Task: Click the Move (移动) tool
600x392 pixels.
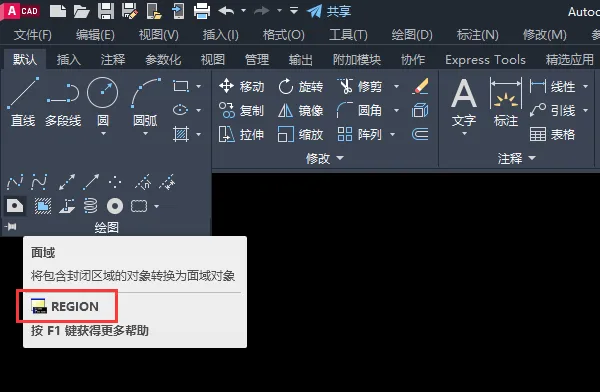Action: [x=241, y=86]
